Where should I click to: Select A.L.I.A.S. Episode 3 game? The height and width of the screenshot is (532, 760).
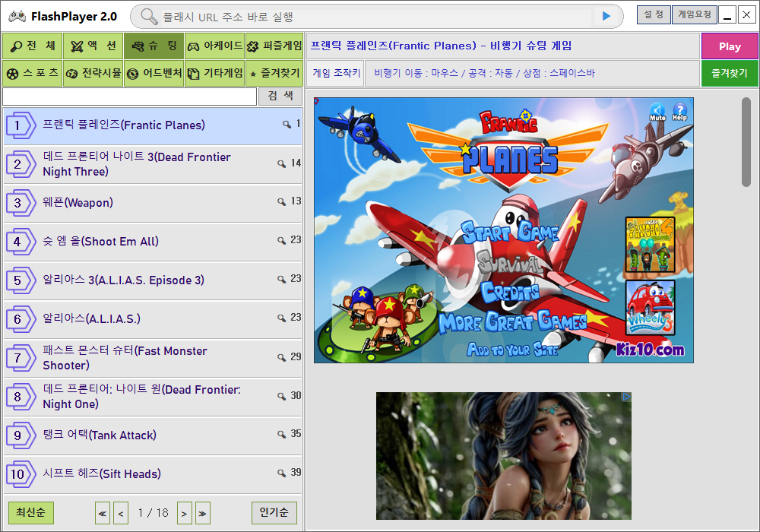point(153,280)
